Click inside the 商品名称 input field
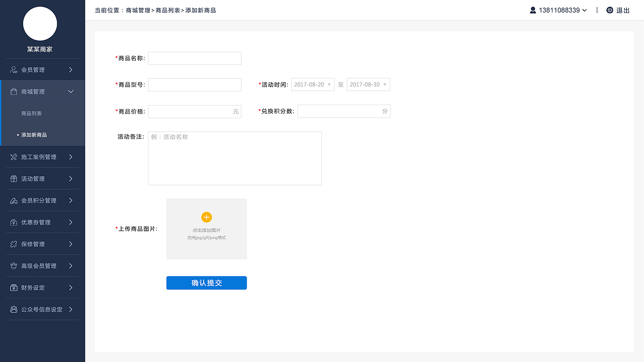The height and width of the screenshot is (362, 644). point(194,58)
